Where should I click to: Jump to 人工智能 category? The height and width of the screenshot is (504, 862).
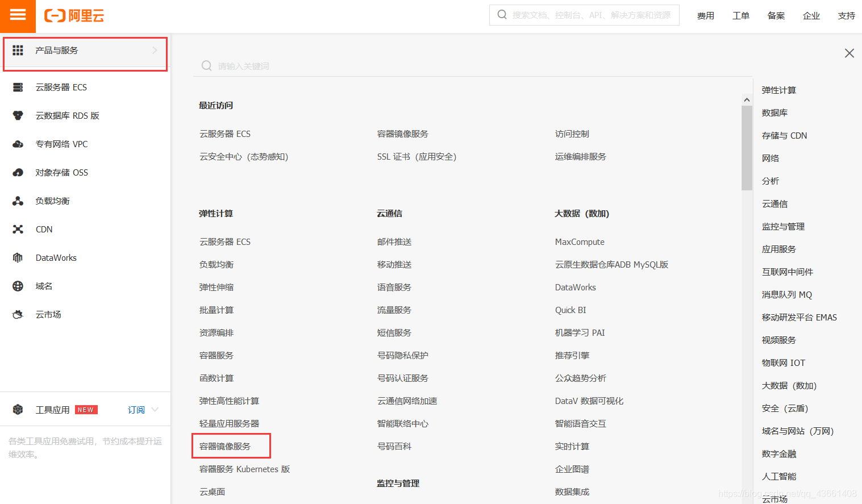[779, 476]
